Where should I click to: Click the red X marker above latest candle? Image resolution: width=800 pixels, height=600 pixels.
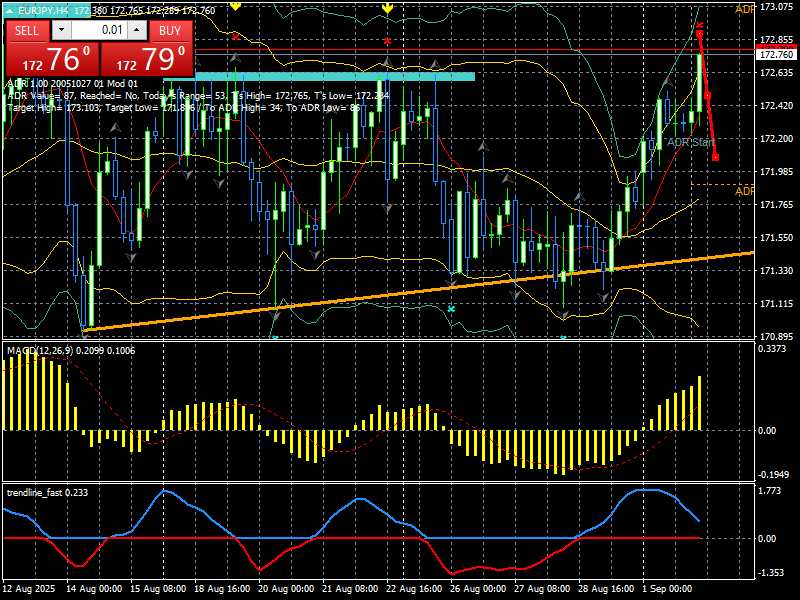(x=700, y=25)
